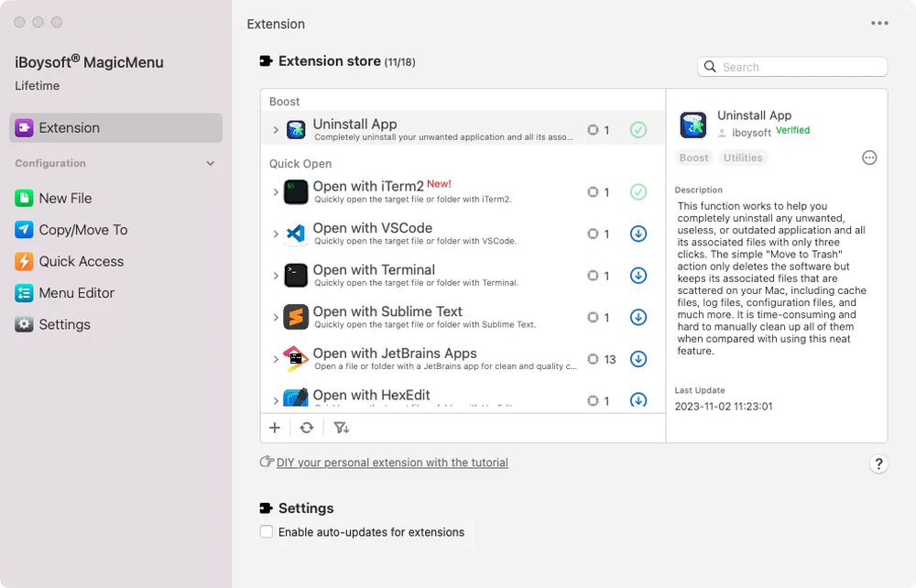Screen dimensions: 916x588
Task: Open the detail panel more options circle
Action: pos(869,158)
